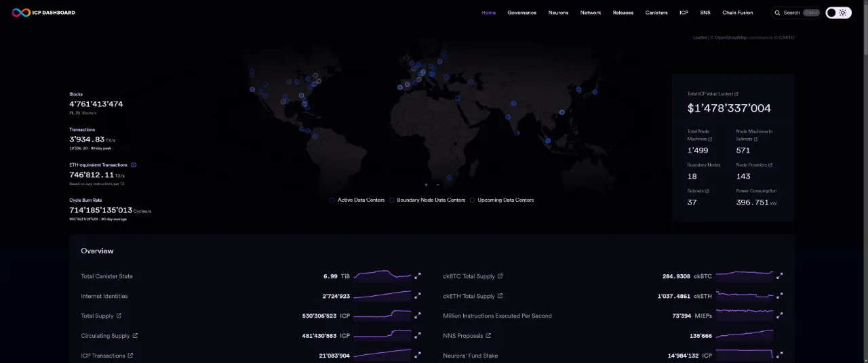Toggle Active Data Centers legend checkbox

coord(332,200)
